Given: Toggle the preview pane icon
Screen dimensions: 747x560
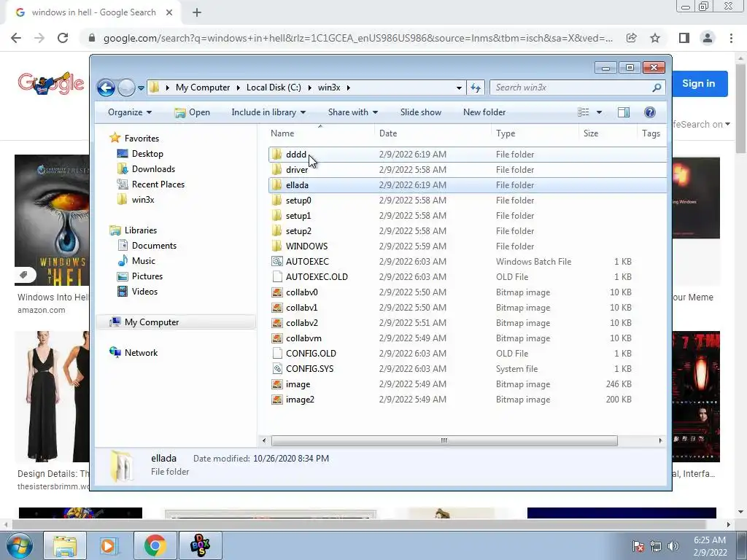Looking at the screenshot, I should pos(624,112).
